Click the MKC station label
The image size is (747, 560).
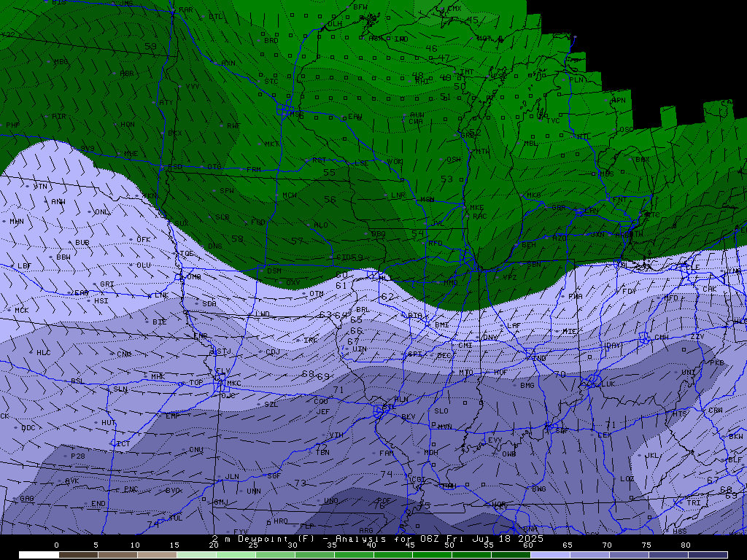233,384
